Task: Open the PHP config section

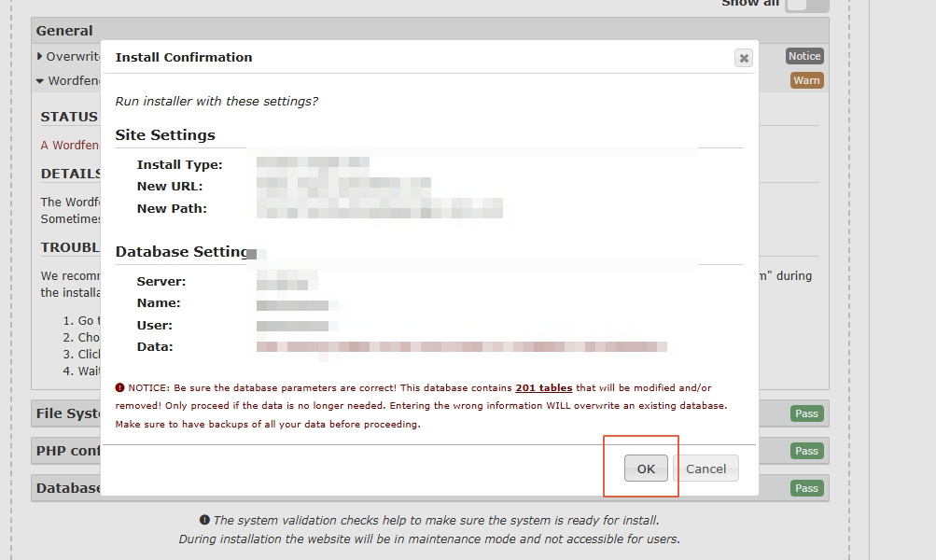Action: pos(67,451)
